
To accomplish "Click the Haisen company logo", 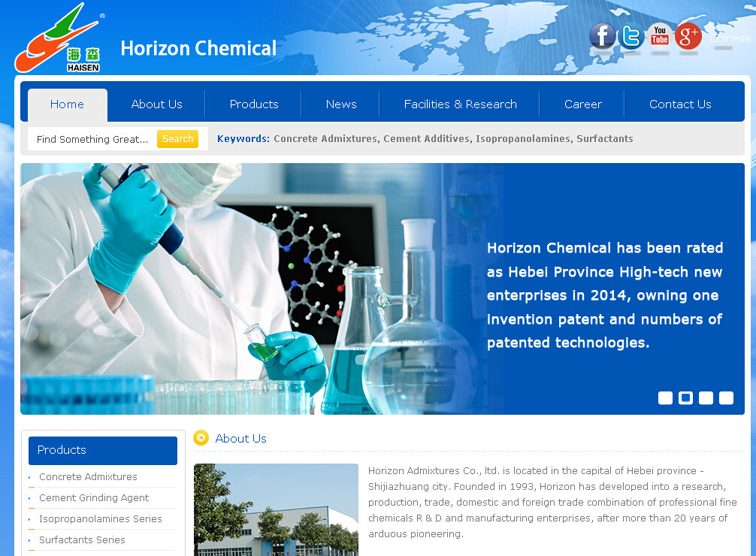I will pos(59,38).
